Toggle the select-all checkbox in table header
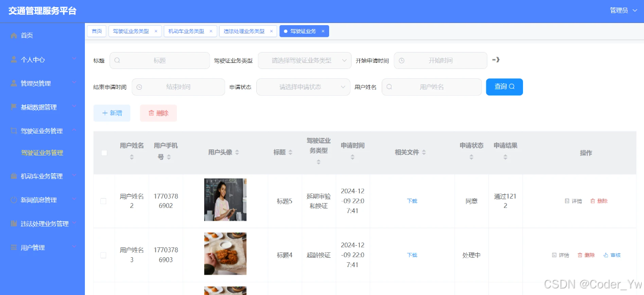644x295 pixels. (x=104, y=153)
